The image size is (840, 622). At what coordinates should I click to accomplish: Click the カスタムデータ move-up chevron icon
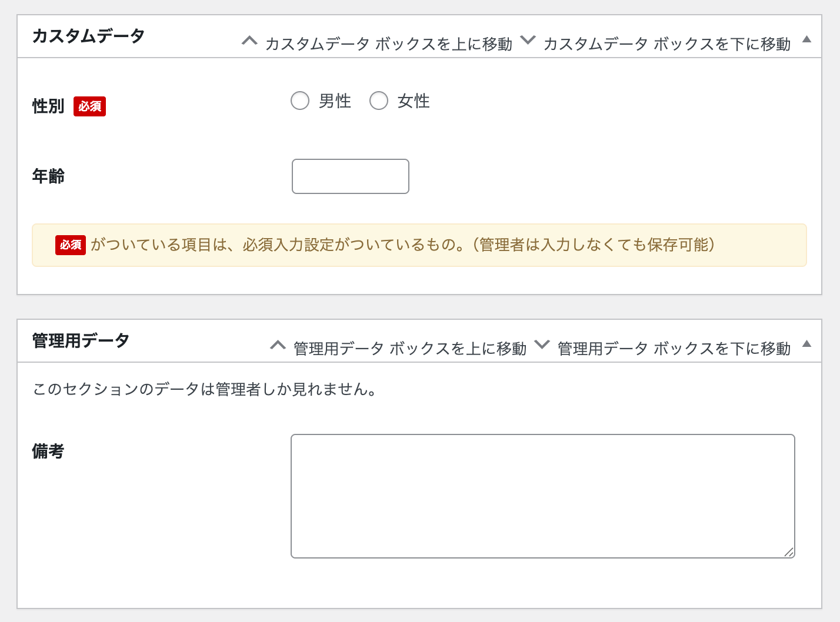pos(249,41)
